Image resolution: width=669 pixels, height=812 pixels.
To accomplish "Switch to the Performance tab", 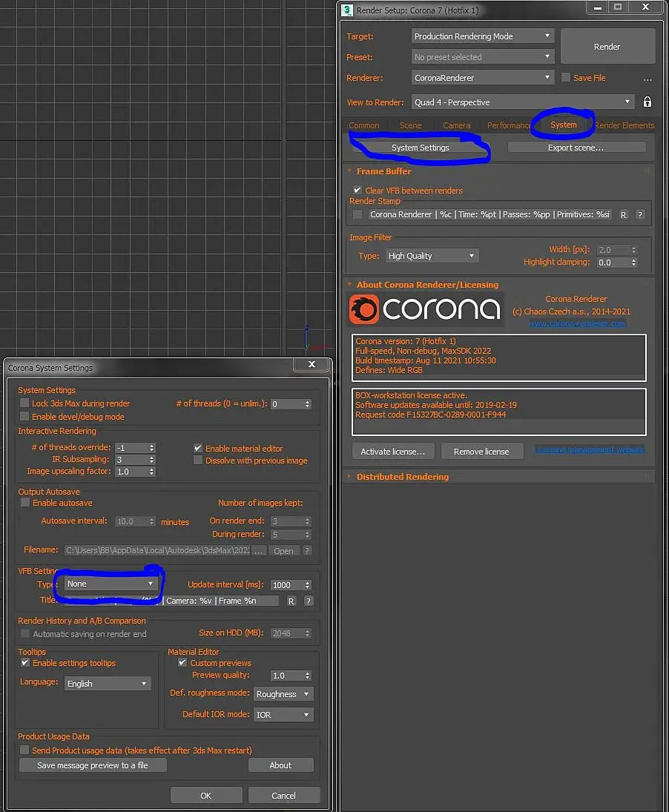I will click(x=509, y=125).
